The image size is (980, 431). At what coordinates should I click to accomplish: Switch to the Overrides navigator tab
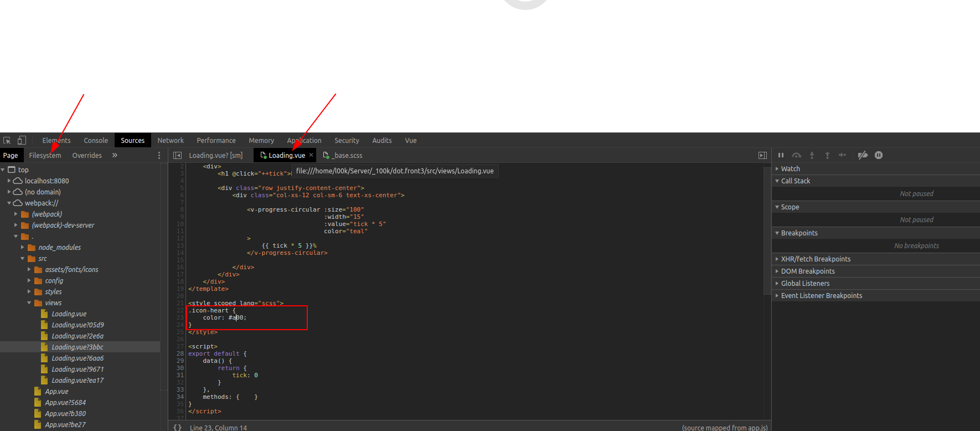click(x=87, y=156)
